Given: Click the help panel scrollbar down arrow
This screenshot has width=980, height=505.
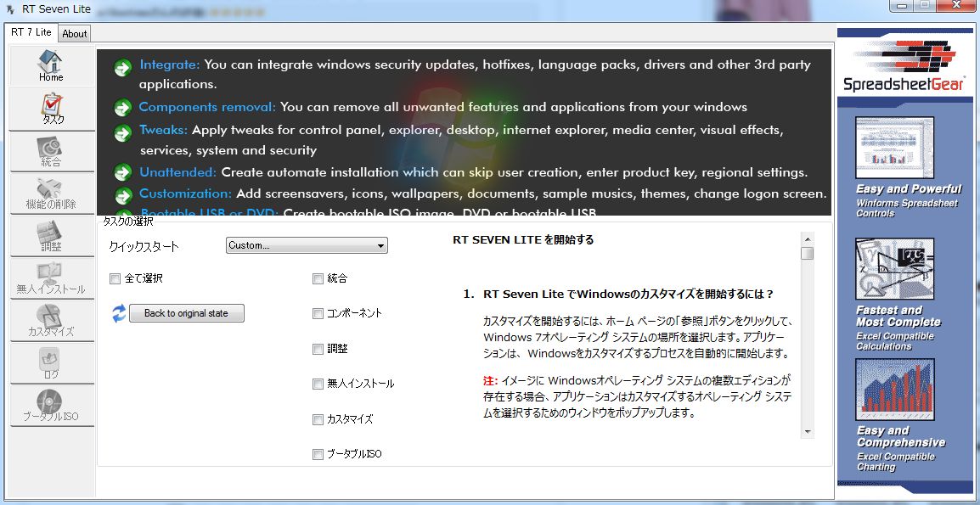Looking at the screenshot, I should 808,432.
